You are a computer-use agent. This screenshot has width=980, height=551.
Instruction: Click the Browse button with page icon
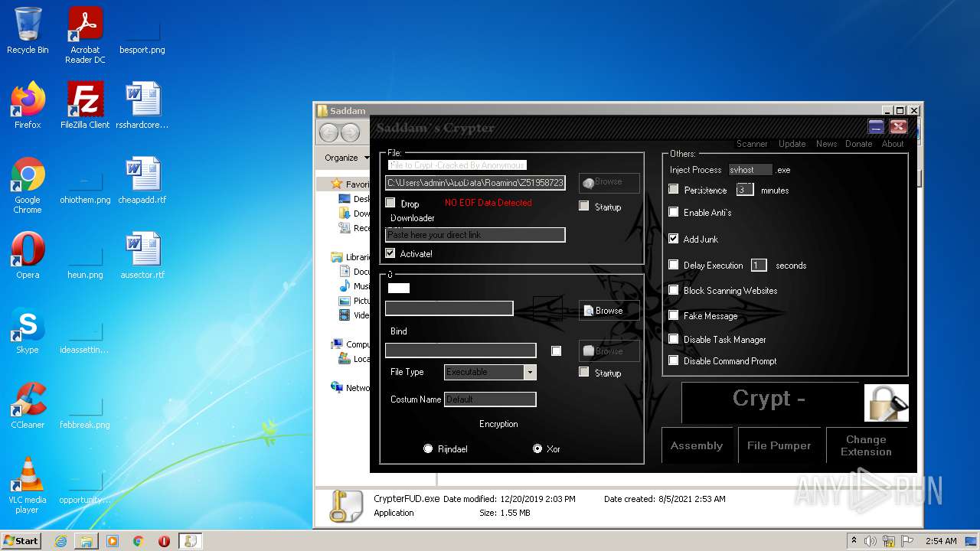(609, 311)
